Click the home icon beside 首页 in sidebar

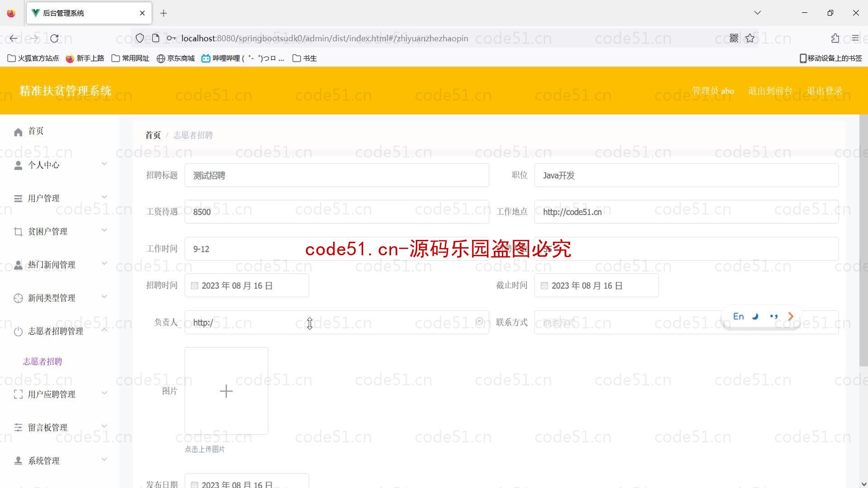coord(18,132)
